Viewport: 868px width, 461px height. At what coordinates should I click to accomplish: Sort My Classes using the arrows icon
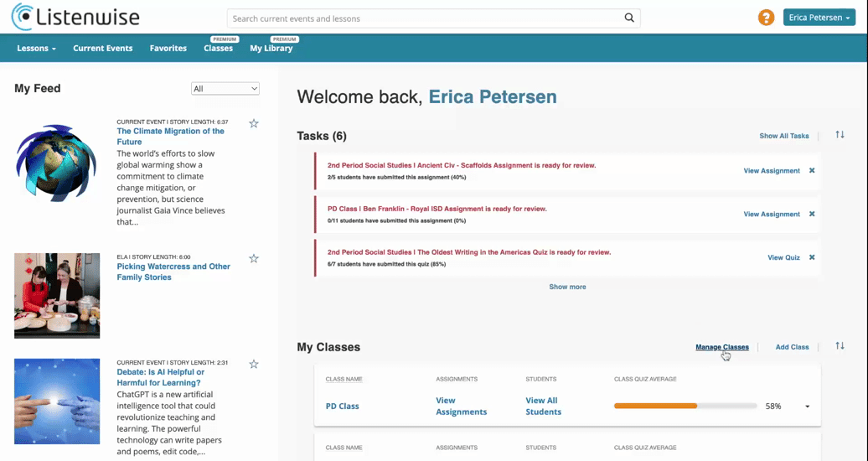coord(840,345)
